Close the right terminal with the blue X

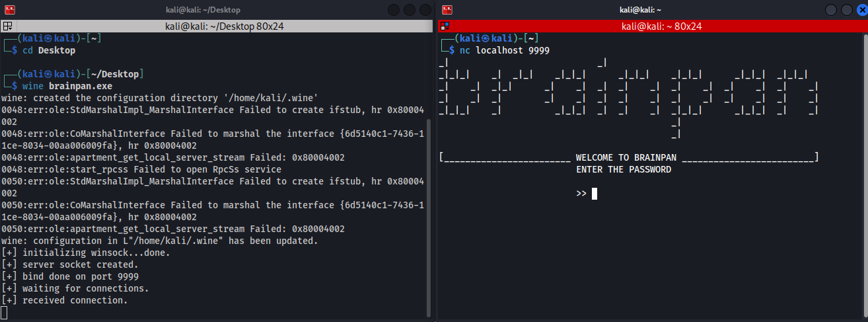(x=861, y=10)
